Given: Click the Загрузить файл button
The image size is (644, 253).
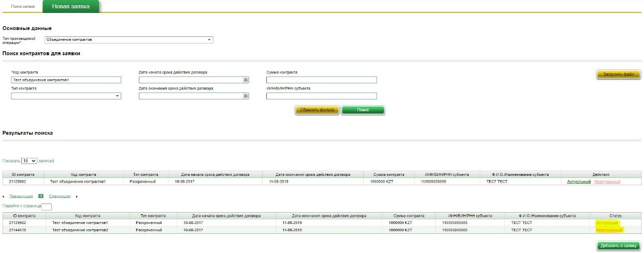Looking at the screenshot, I should click(619, 75).
